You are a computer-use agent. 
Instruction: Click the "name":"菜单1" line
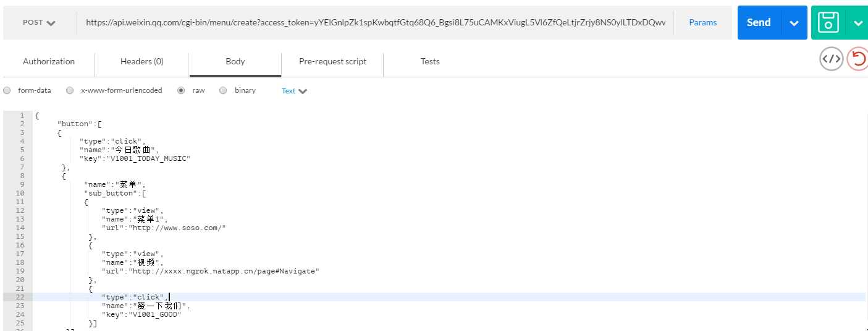pos(135,219)
